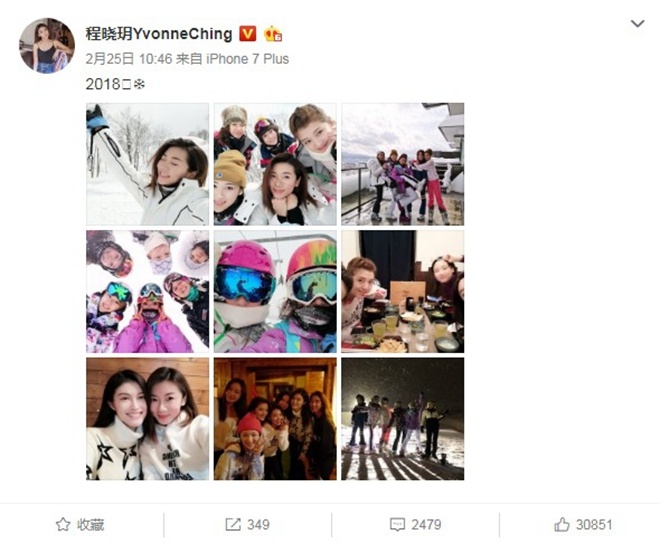The height and width of the screenshot is (544, 660).
Task: Open the user's profile avatar
Action: 47,45
